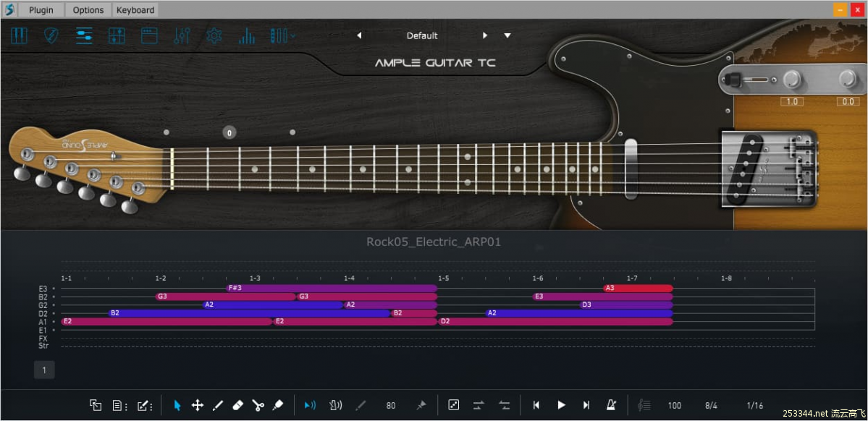Open the preset list dropdown triangle
The image size is (868, 421).
pos(507,35)
